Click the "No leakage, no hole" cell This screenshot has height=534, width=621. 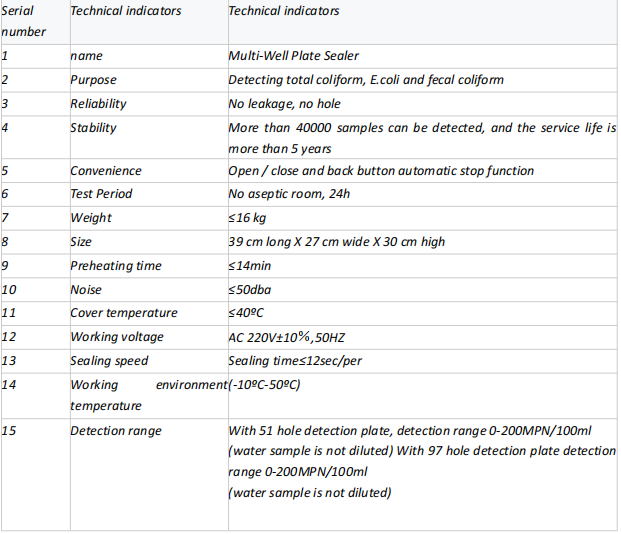(285, 104)
